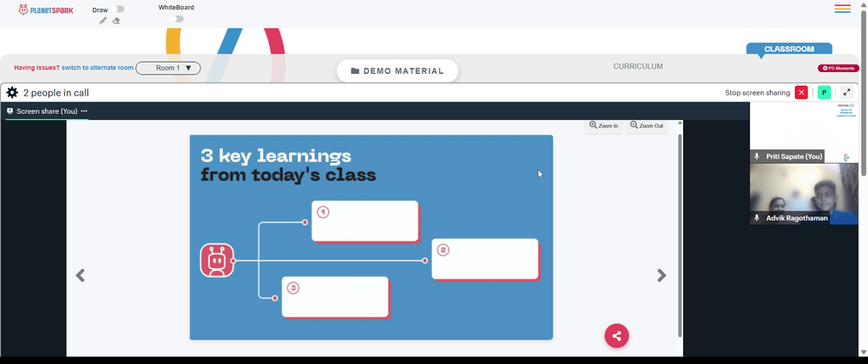Expand the call to fullscreen

[847, 93]
